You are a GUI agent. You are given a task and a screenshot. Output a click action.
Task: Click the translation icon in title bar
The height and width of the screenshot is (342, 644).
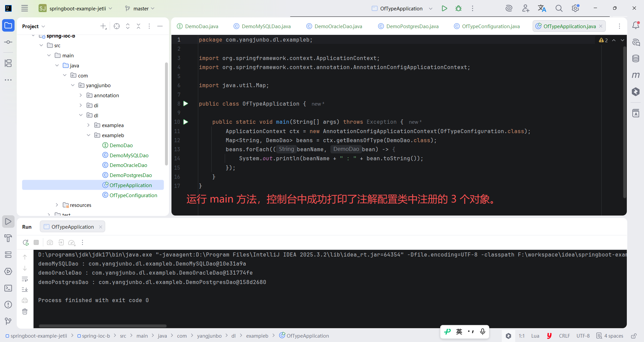tap(542, 8)
